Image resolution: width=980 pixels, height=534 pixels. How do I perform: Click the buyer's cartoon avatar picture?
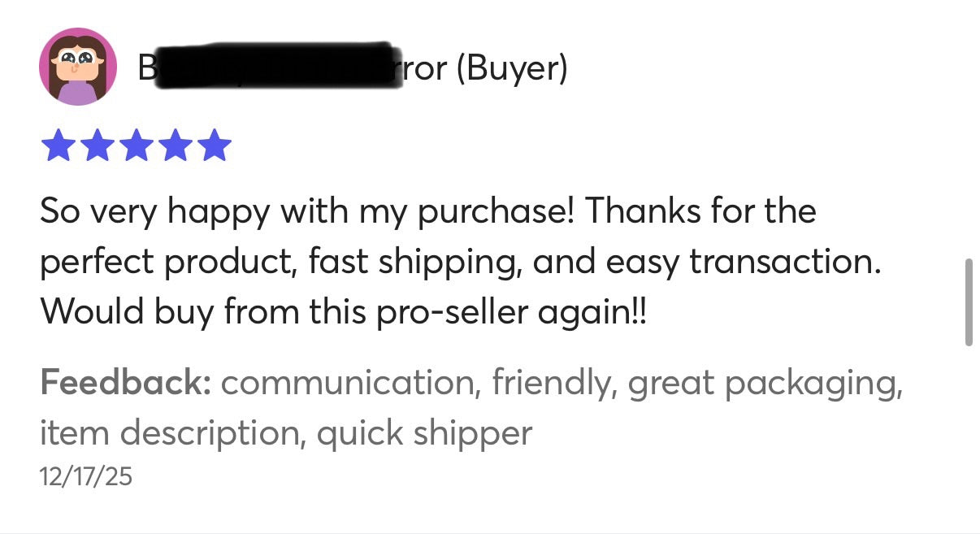[x=78, y=67]
